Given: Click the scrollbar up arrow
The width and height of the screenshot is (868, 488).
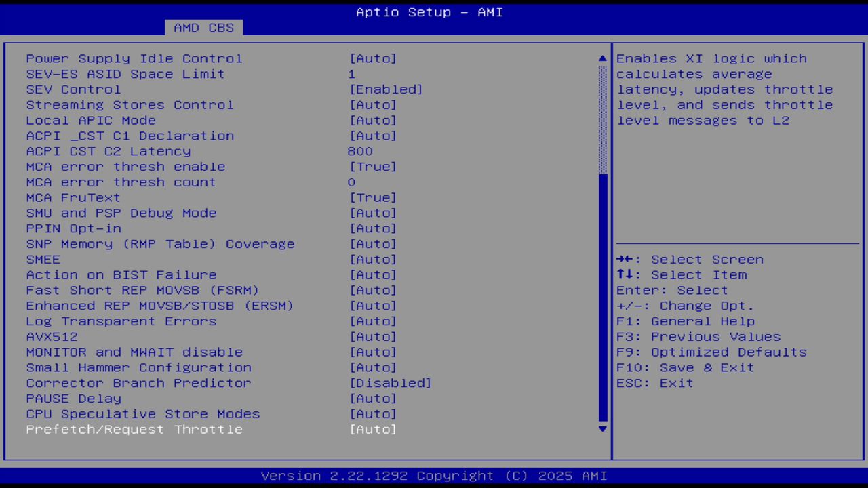Looking at the screenshot, I should point(603,58).
